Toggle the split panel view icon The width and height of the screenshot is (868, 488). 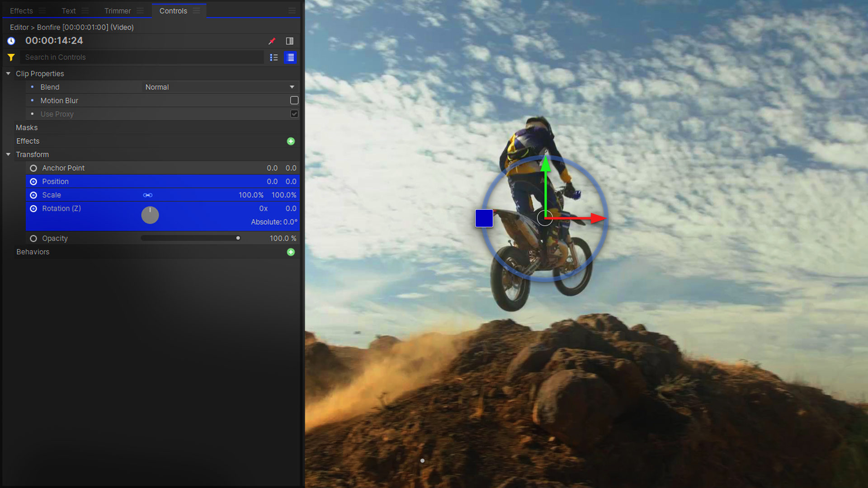290,41
